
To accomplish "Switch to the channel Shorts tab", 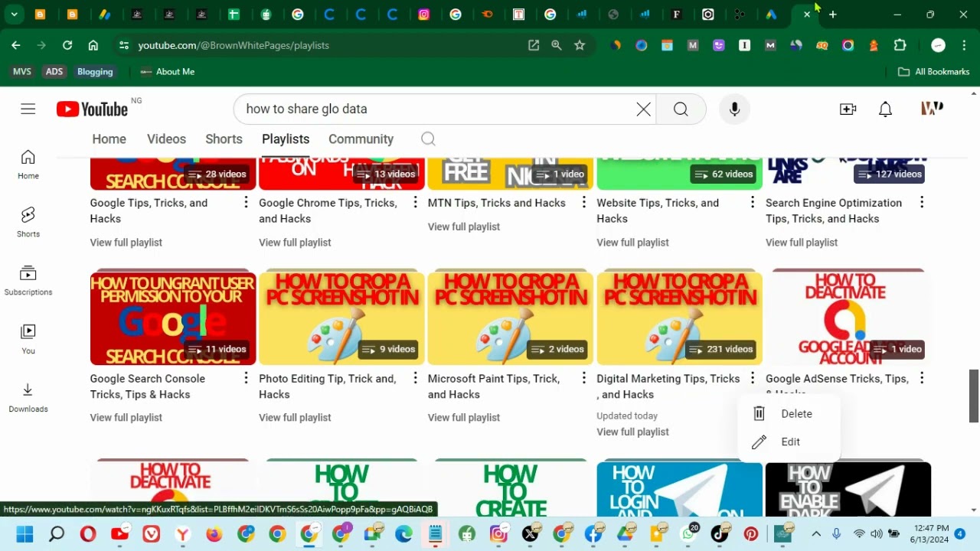I will click(224, 139).
